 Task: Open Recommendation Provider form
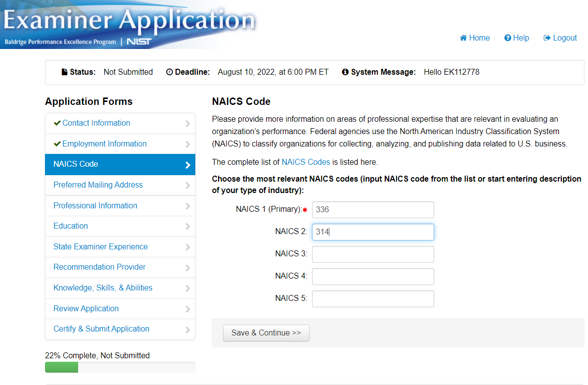click(120, 267)
